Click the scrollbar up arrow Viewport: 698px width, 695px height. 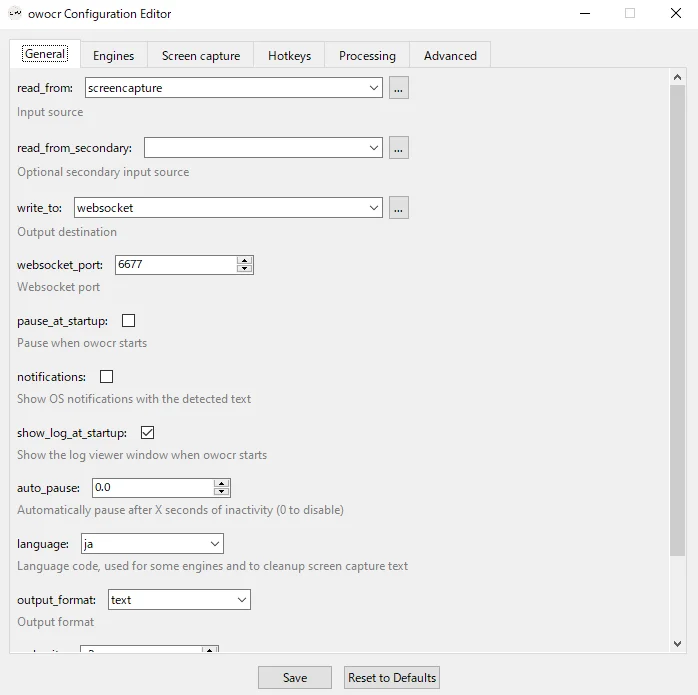677,77
